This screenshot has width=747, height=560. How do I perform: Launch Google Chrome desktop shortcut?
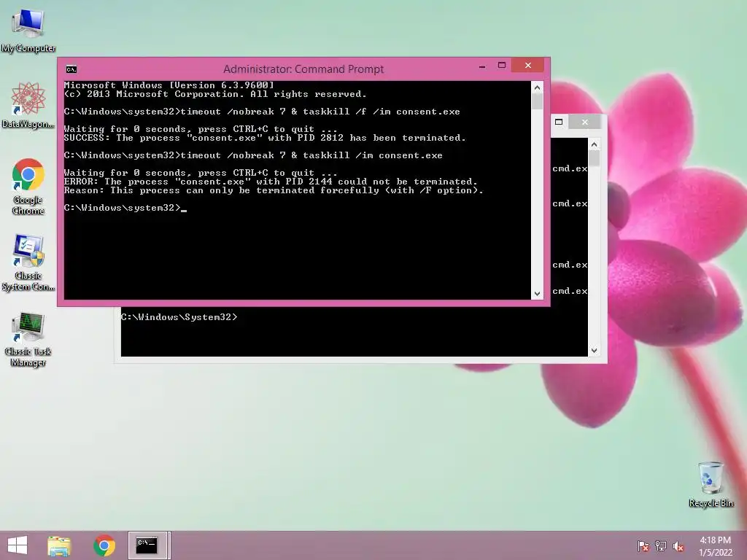(x=28, y=186)
